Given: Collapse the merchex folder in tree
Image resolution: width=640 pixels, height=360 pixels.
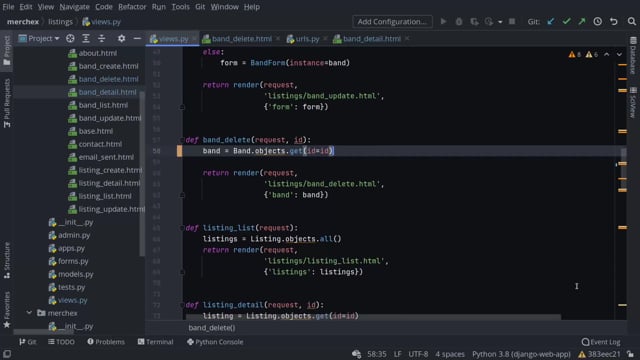Looking at the screenshot, I should point(29,313).
